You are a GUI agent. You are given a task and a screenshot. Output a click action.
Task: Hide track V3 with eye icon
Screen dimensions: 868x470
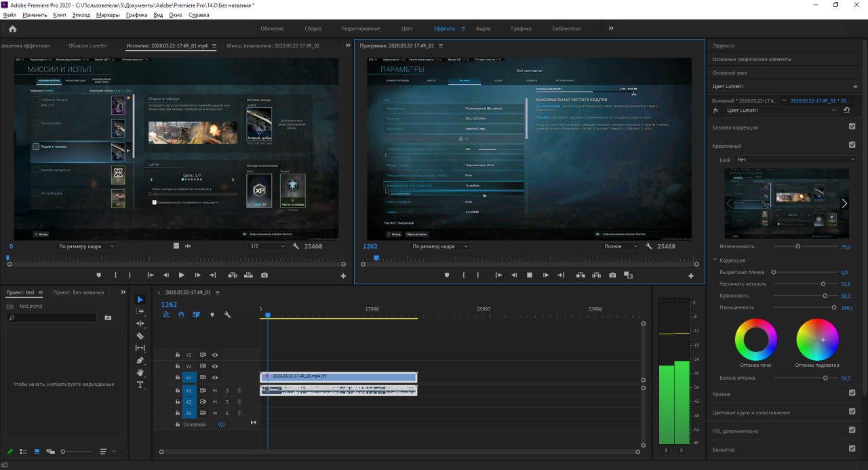[x=215, y=355]
